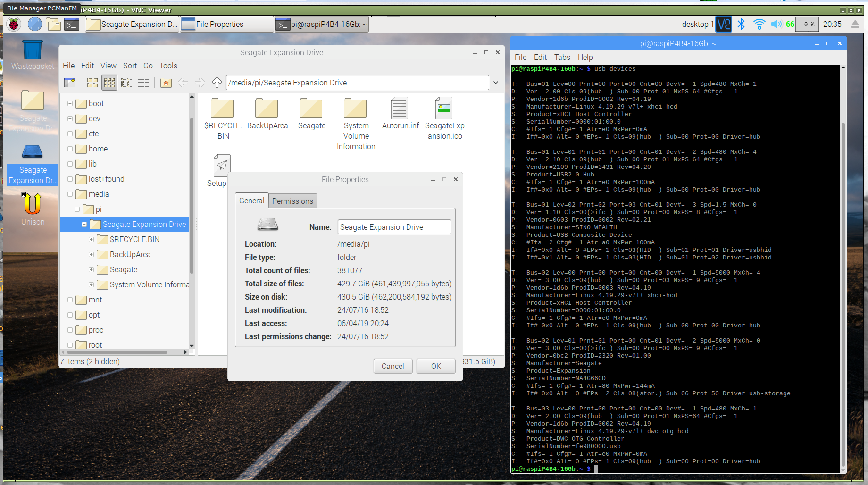Click the eject media tray icon
The width and height of the screenshot is (868, 485).
855,24
